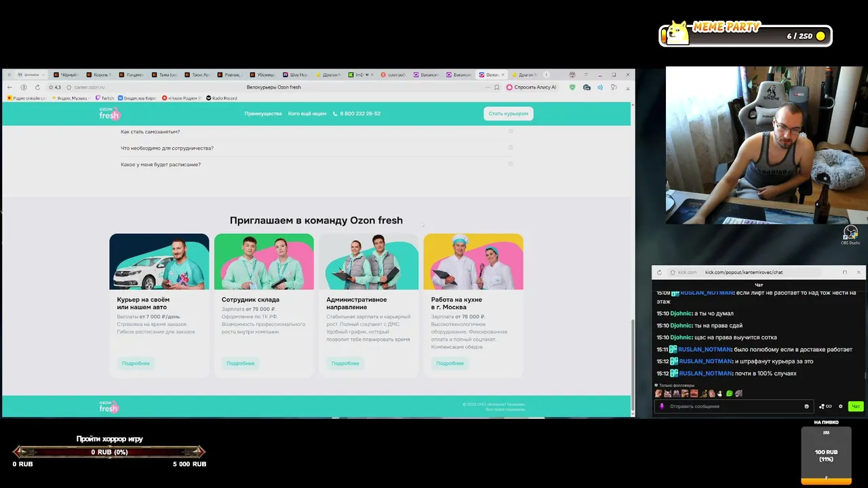The height and width of the screenshot is (488, 868).
Task: Open a new browser tab with plus icon
Action: (547, 75)
